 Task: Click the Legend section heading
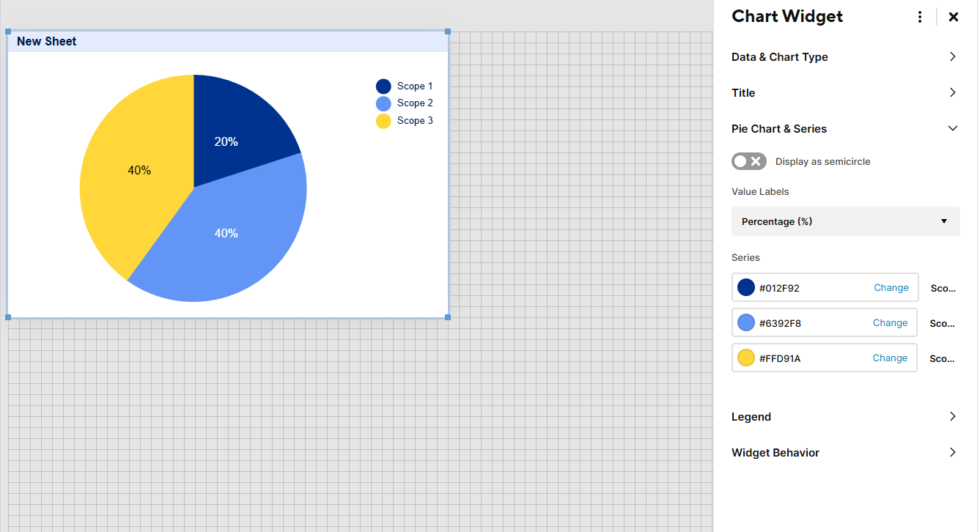(751, 417)
